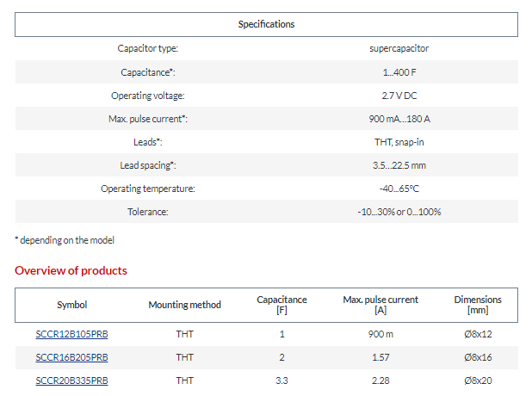Click the THT, snap-in leads value
The image size is (532, 396).
pos(399,142)
